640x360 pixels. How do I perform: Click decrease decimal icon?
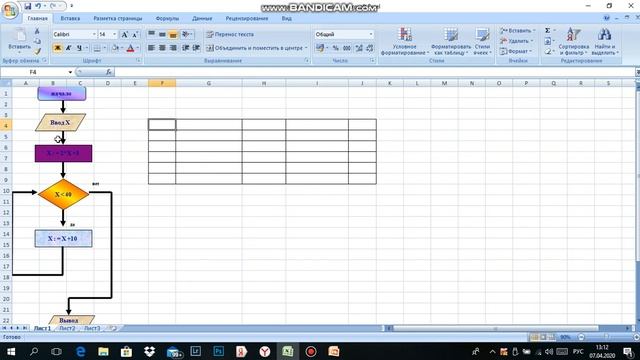point(369,48)
